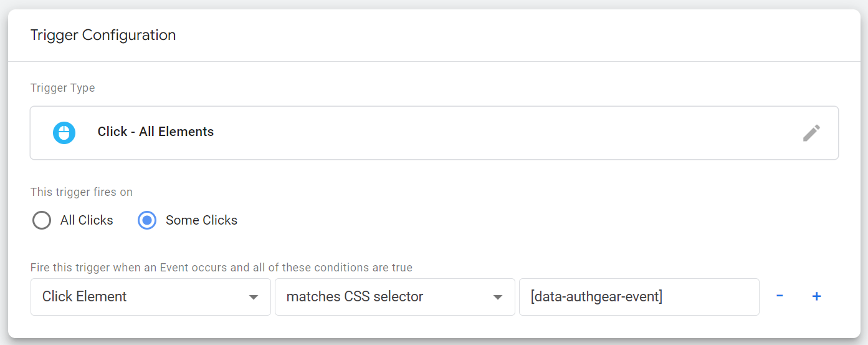Click empty end of CSS selector input
Viewport: 868px width, 345px height.
click(x=710, y=297)
